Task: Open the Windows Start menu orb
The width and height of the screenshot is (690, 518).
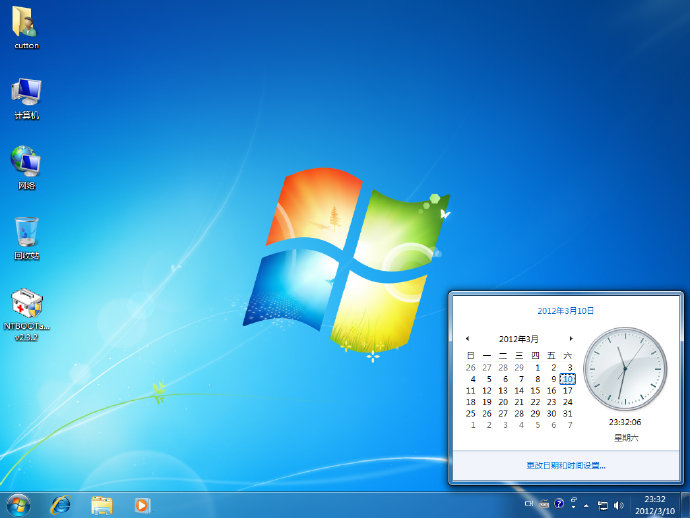Action: click(18, 505)
